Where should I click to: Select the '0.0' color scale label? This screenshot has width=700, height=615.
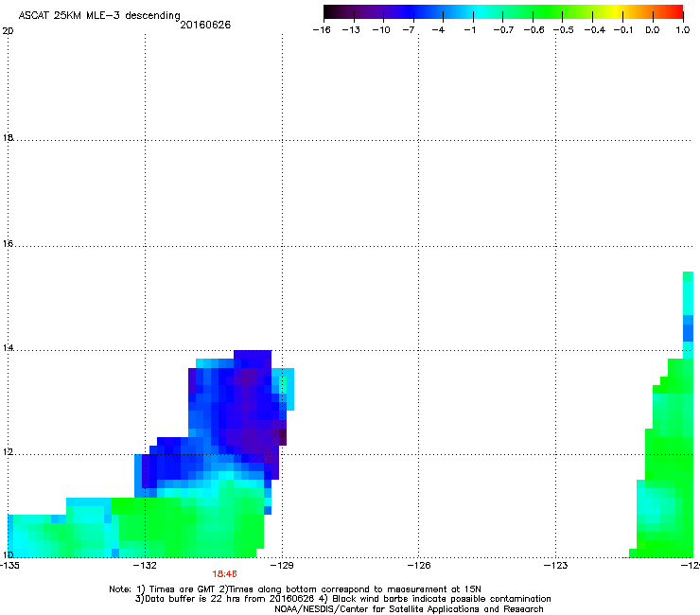tap(653, 30)
